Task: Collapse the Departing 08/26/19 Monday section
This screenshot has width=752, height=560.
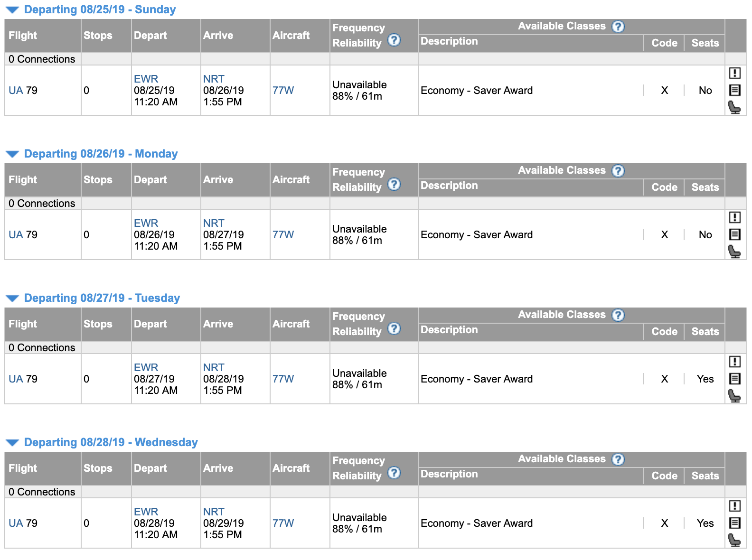Action: click(x=12, y=154)
